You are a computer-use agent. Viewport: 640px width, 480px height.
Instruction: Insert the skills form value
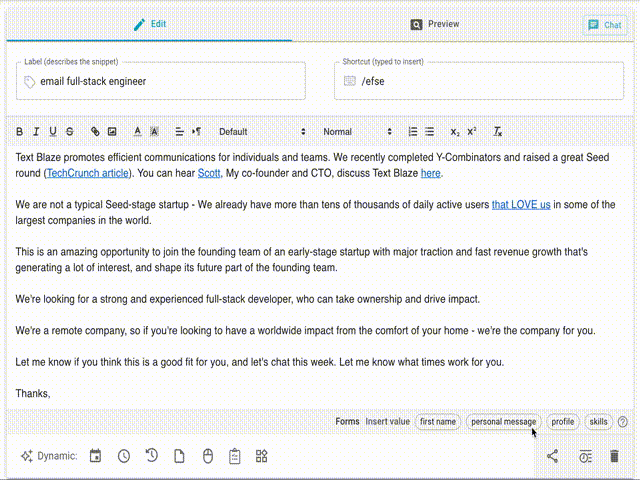[x=598, y=422]
